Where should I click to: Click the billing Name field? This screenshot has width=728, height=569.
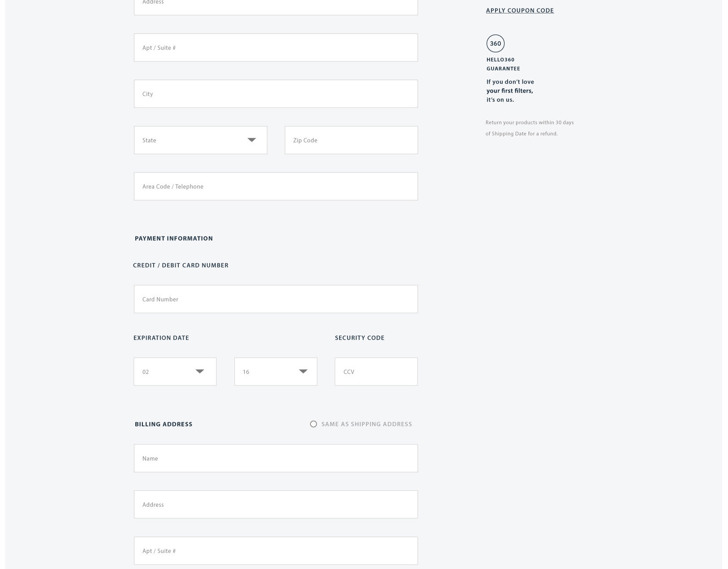click(x=276, y=458)
